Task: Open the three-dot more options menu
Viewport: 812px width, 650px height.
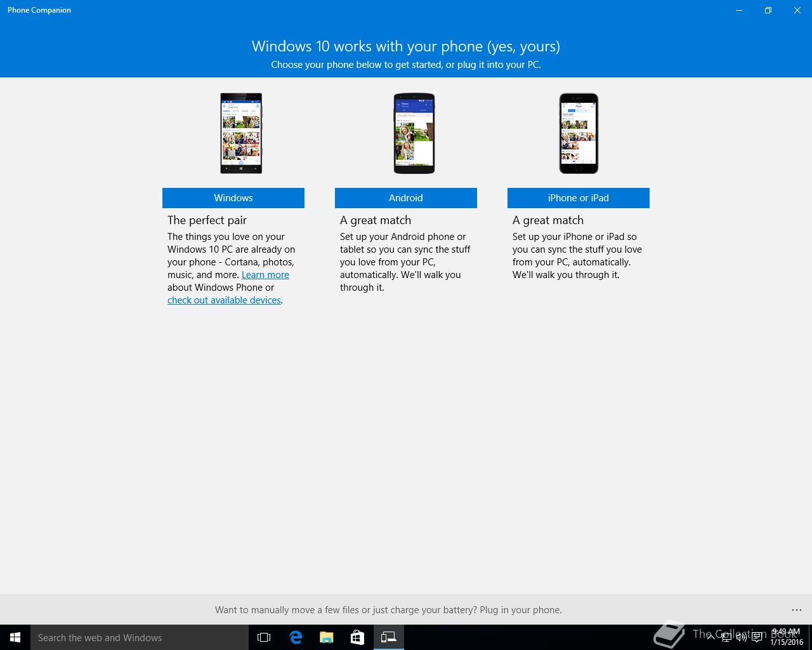Action: point(797,610)
